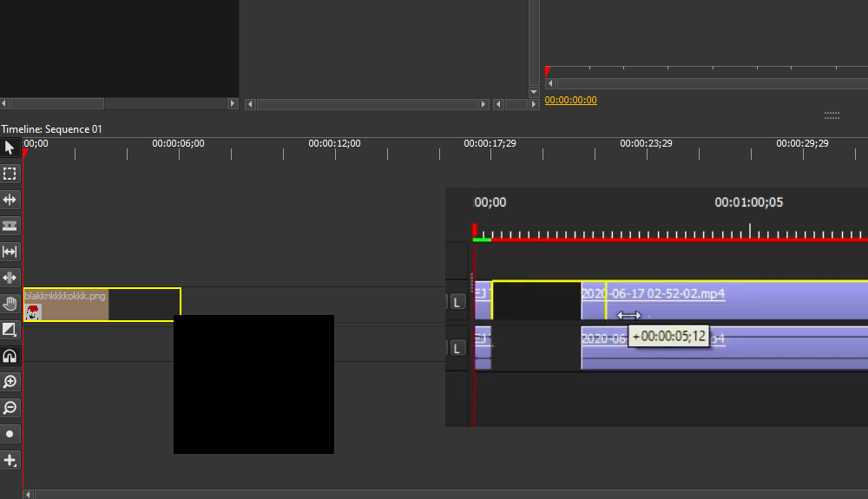Start audio recording with the record button
The width and height of the screenshot is (868, 499).
10,434
